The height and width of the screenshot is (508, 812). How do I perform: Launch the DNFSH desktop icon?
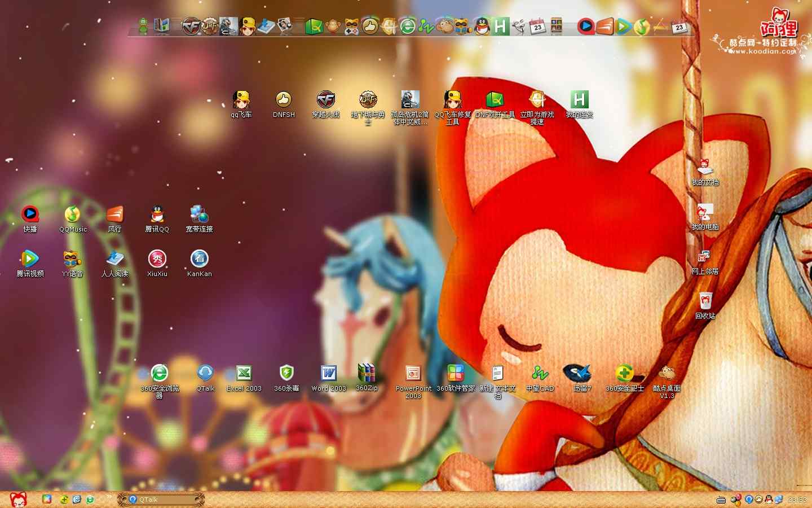pyautogui.click(x=284, y=104)
